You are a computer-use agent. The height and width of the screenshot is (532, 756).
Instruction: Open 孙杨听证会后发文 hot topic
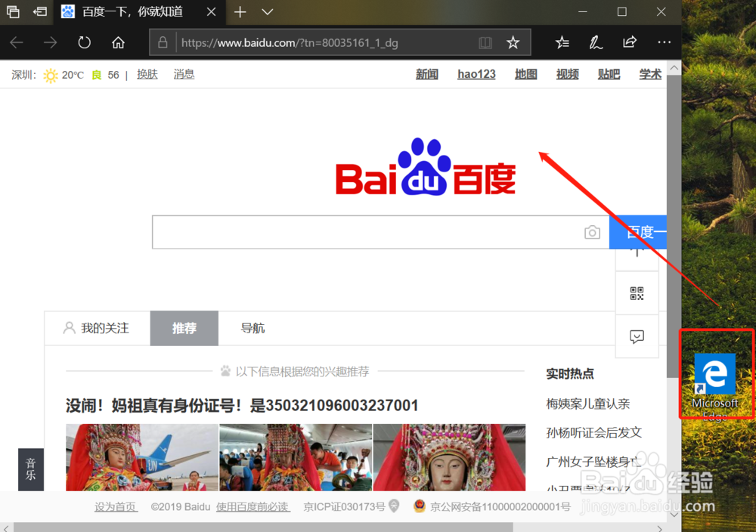click(x=593, y=433)
